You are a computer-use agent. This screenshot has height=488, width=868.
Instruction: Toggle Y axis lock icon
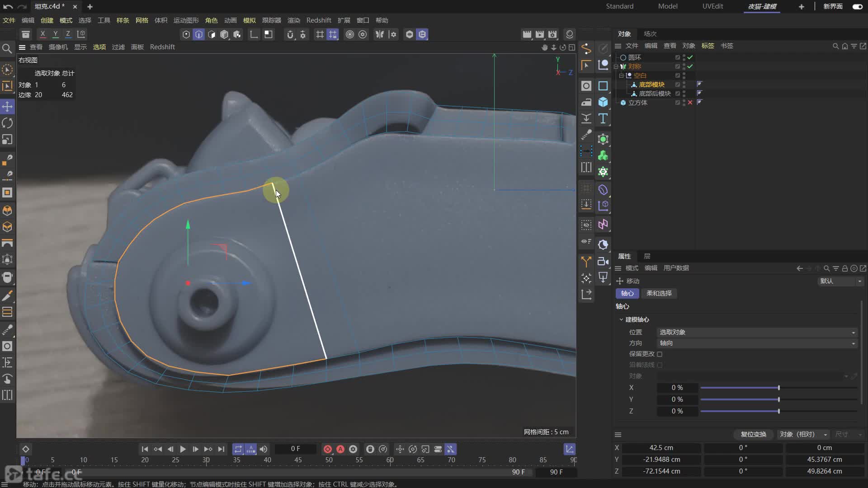(55, 34)
